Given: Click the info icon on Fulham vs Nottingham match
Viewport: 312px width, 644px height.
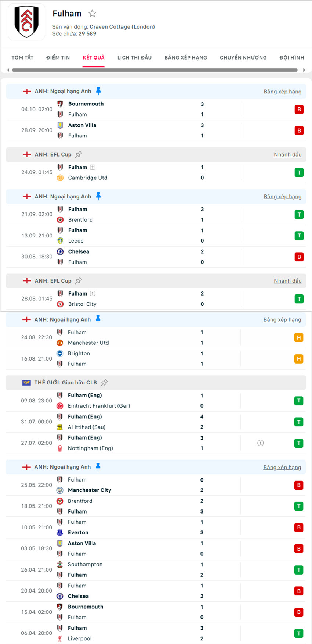Looking at the screenshot, I should tap(260, 443).
